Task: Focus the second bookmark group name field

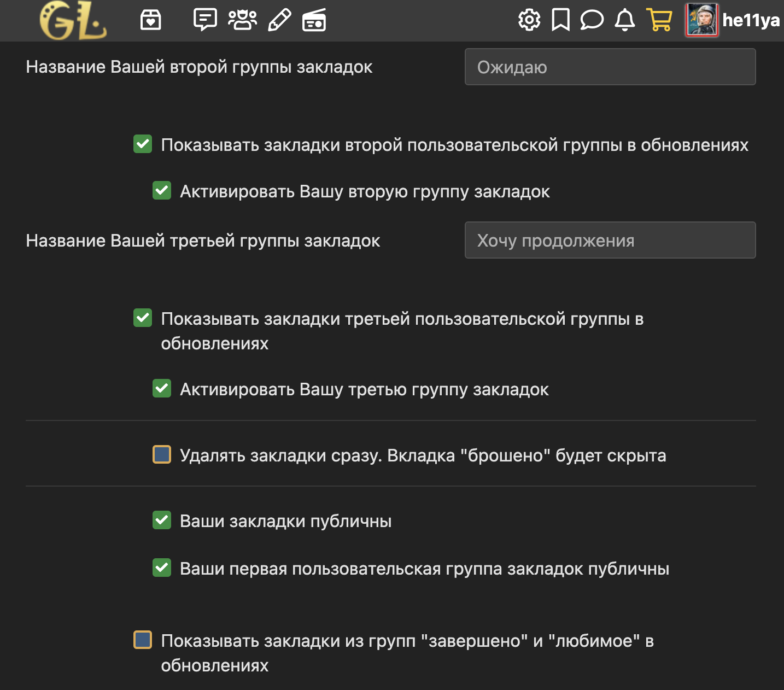Action: 610,67
